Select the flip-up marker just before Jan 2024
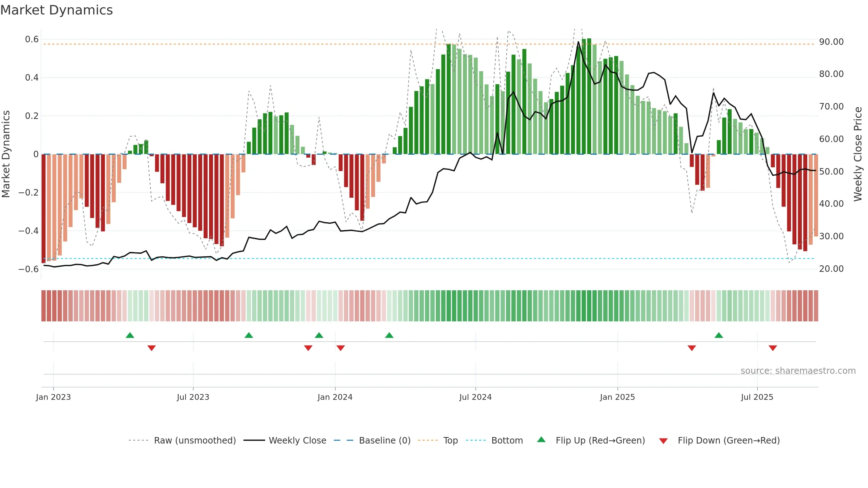Screen dimensions: 868x488 319,335
